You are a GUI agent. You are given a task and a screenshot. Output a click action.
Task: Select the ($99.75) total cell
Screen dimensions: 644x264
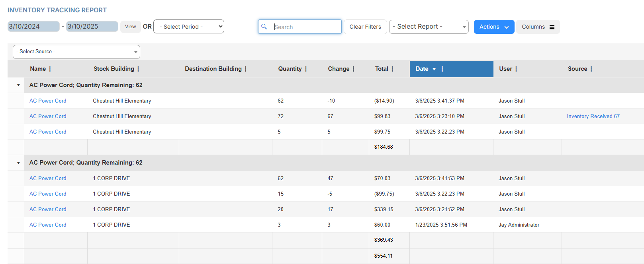point(384,194)
